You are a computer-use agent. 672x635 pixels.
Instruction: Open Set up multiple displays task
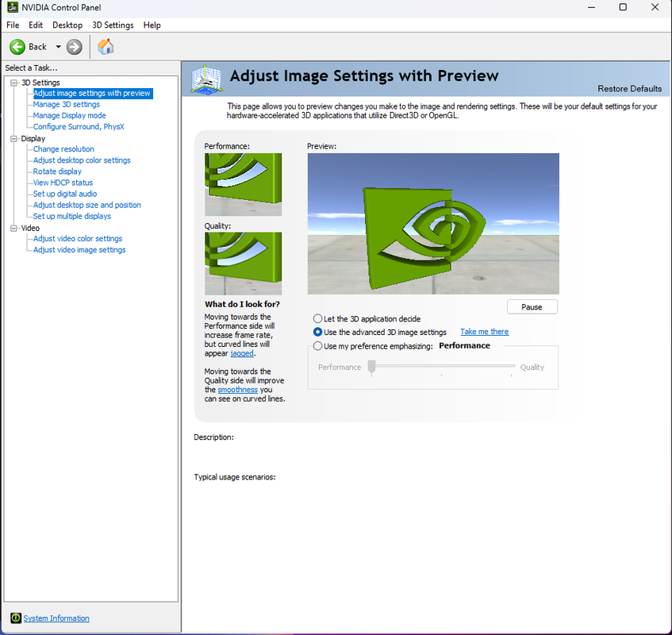72,216
